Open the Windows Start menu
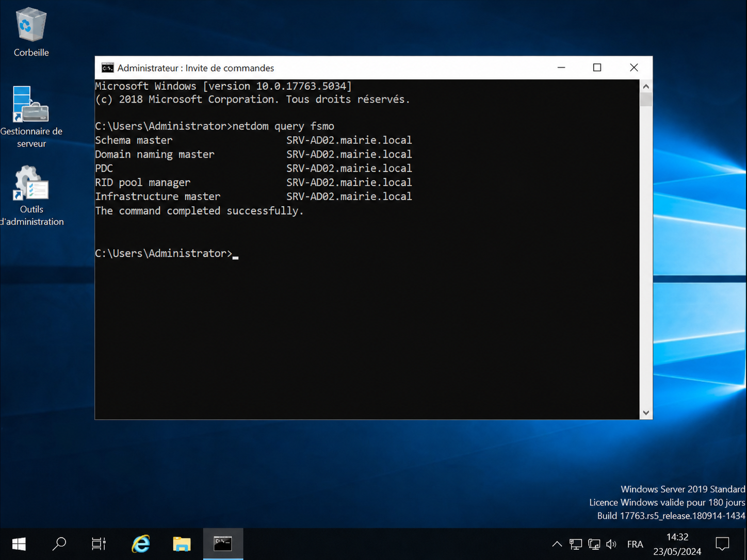This screenshot has height=560, width=747. point(19,544)
